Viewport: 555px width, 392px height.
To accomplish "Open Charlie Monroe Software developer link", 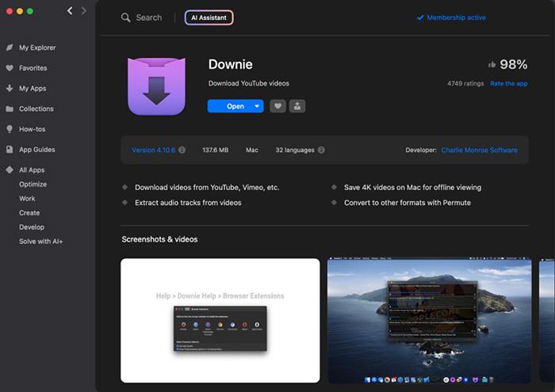I will [x=479, y=150].
